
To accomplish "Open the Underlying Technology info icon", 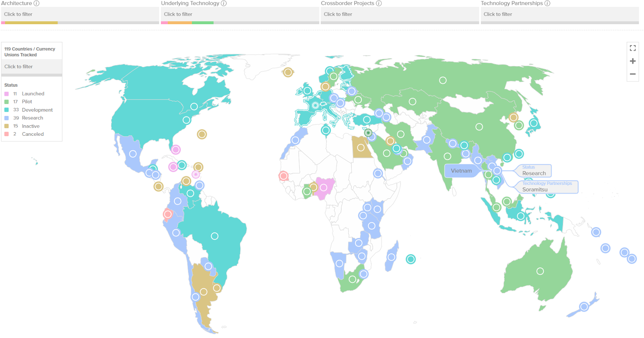I will pyautogui.click(x=224, y=3).
